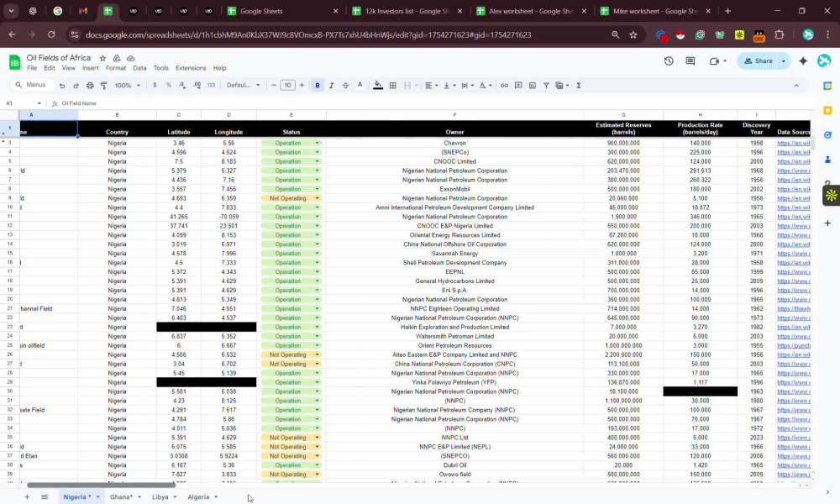Open the zoom 100% dropdown
Screen dimensions: 840x504
pos(128,85)
